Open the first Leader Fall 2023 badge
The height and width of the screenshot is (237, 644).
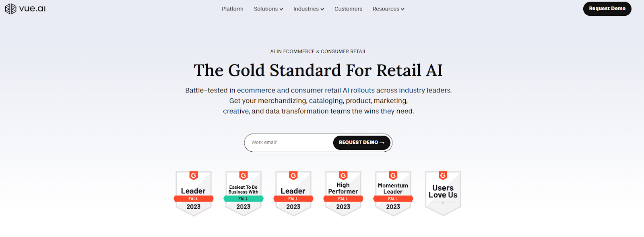click(x=194, y=194)
